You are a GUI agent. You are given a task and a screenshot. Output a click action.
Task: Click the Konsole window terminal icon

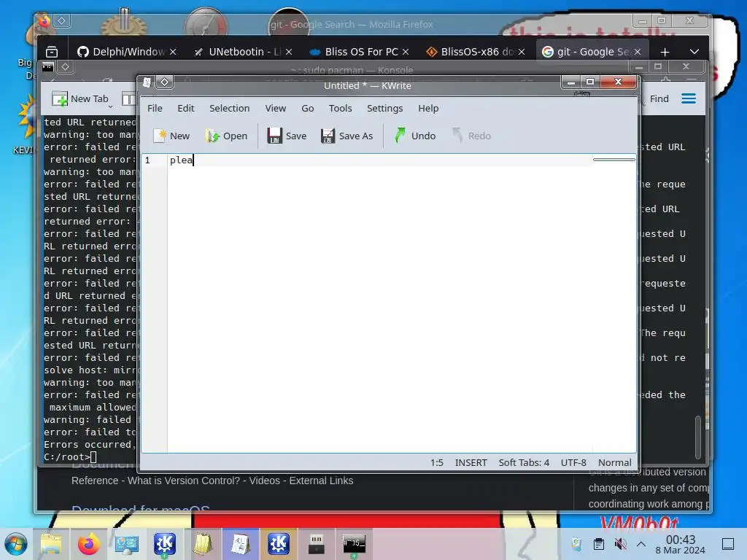47,66
